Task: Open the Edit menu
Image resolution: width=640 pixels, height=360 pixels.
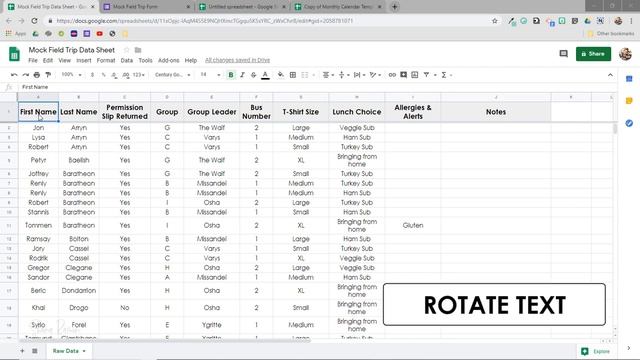Action: [48, 60]
